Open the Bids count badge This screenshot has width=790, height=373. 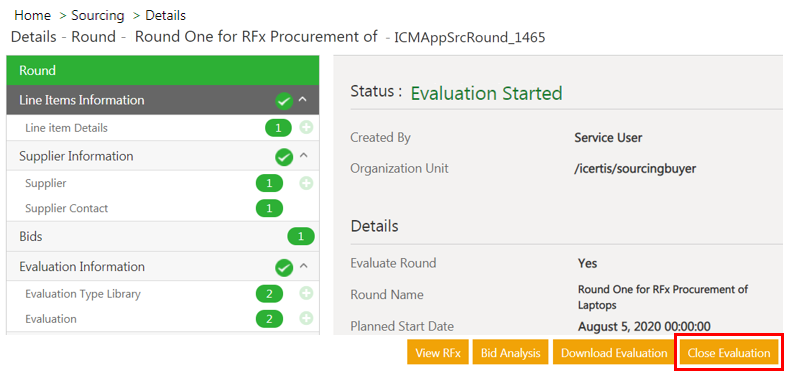coord(301,236)
